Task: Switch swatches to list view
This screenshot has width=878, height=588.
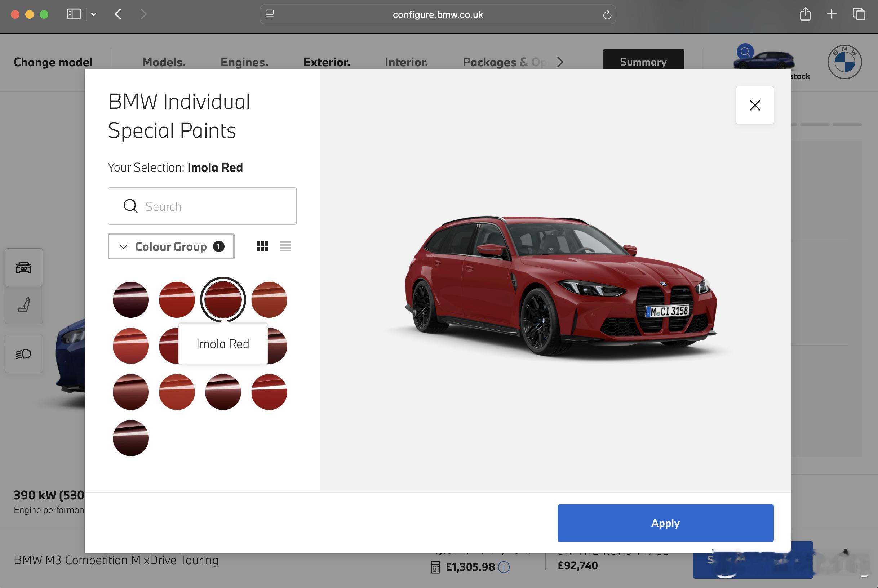Action: click(285, 246)
